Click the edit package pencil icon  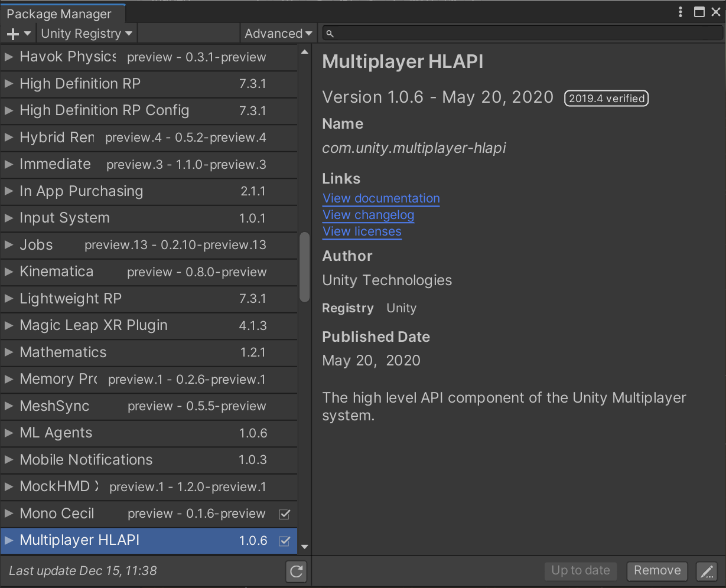pyautogui.click(x=707, y=571)
